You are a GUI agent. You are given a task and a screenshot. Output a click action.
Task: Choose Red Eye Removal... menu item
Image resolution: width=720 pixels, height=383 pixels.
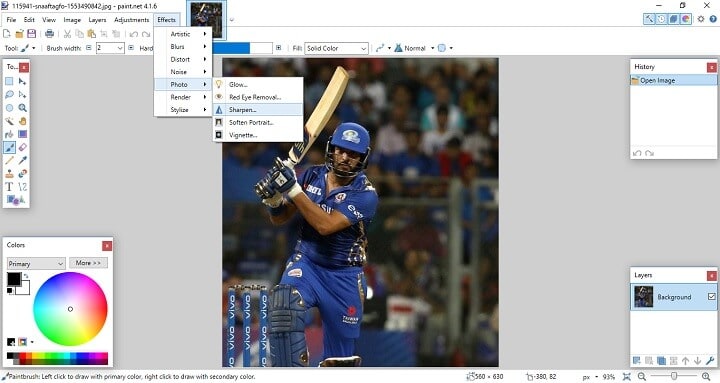coord(258,97)
